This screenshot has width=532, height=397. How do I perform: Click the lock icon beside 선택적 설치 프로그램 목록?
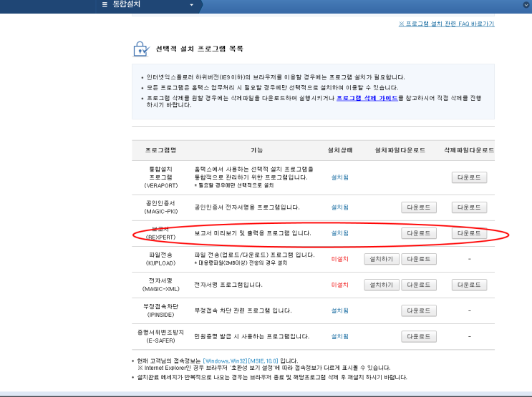click(141, 49)
